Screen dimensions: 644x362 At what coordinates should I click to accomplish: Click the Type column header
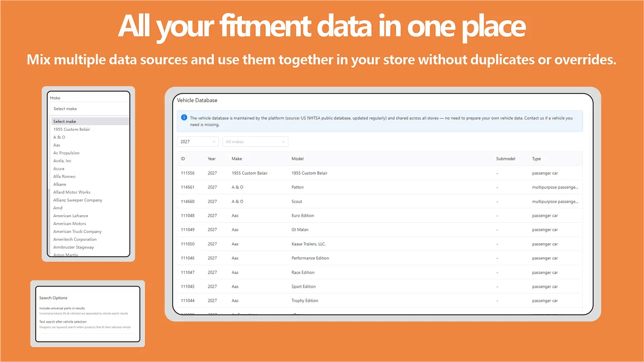(x=537, y=159)
